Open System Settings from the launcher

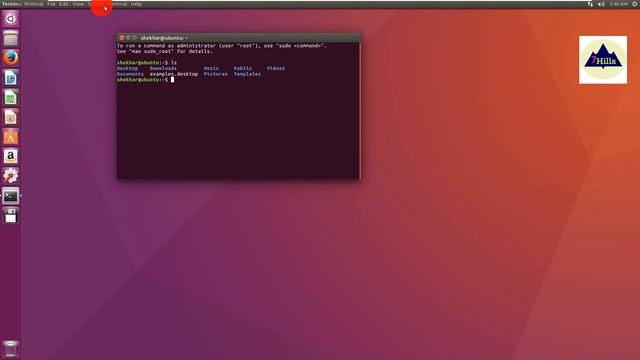coord(11,176)
